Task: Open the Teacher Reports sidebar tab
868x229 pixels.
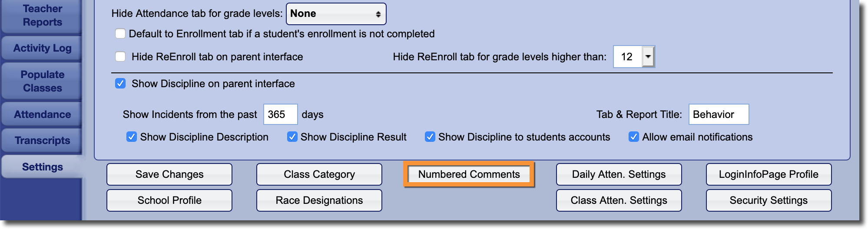Action: tap(42, 16)
